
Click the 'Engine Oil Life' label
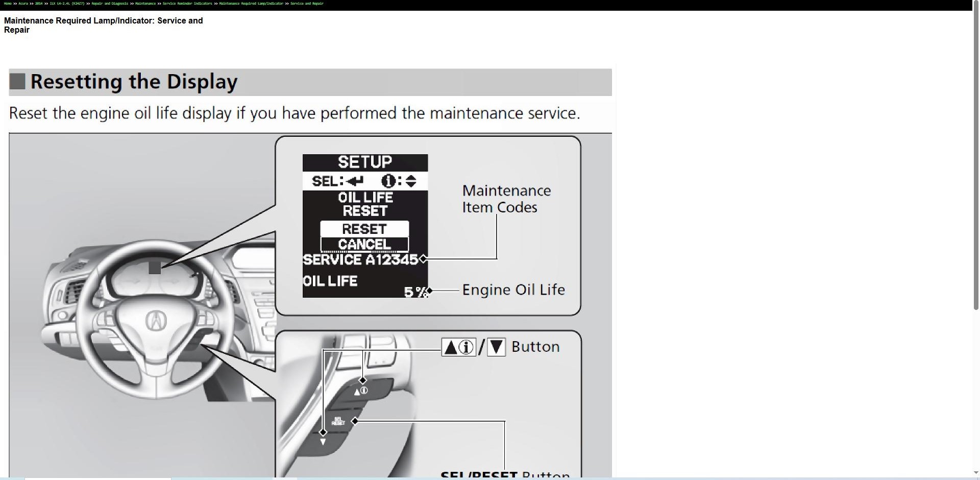(x=513, y=290)
